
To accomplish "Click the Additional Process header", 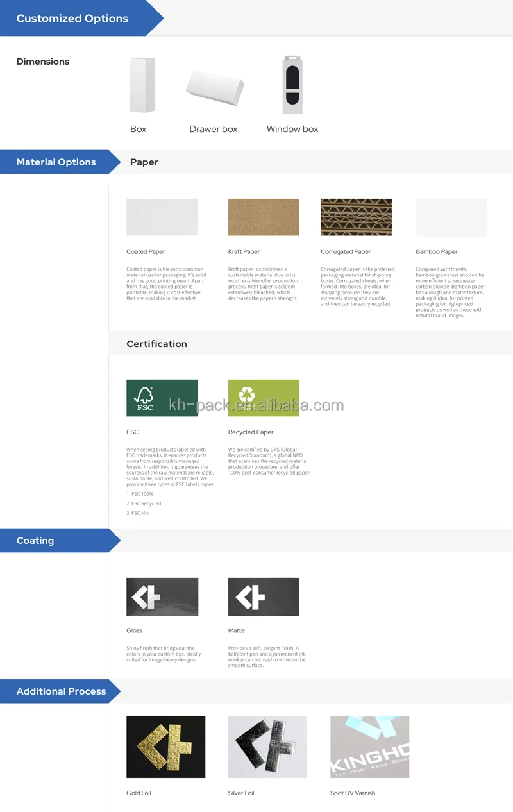I will pos(61,691).
